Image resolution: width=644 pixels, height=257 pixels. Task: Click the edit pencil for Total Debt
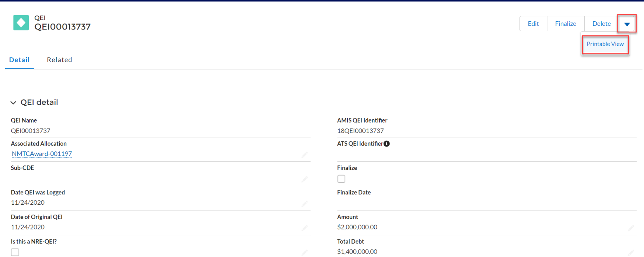(631, 253)
